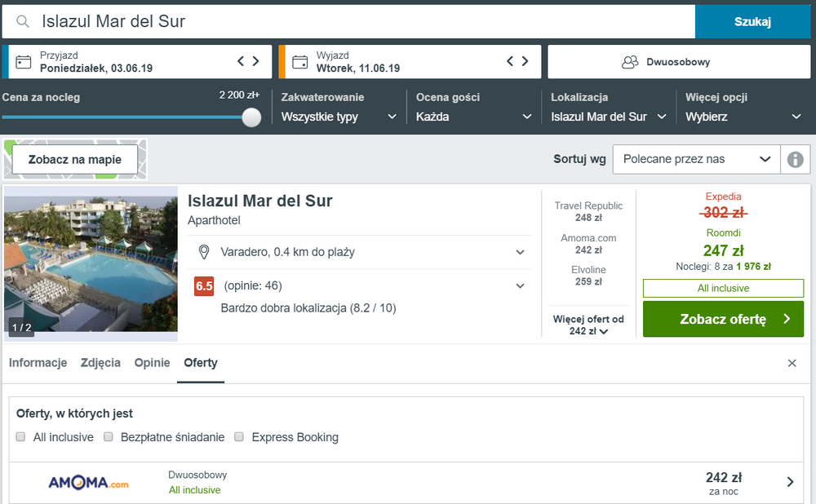Go to the previous arrival date
Viewport: 816px width, 504px height.
click(x=241, y=61)
